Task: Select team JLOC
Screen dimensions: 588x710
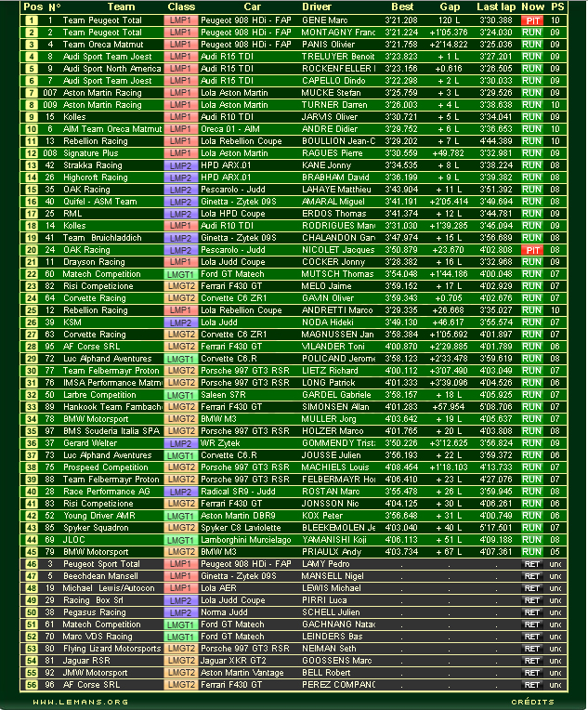Action: [73, 540]
